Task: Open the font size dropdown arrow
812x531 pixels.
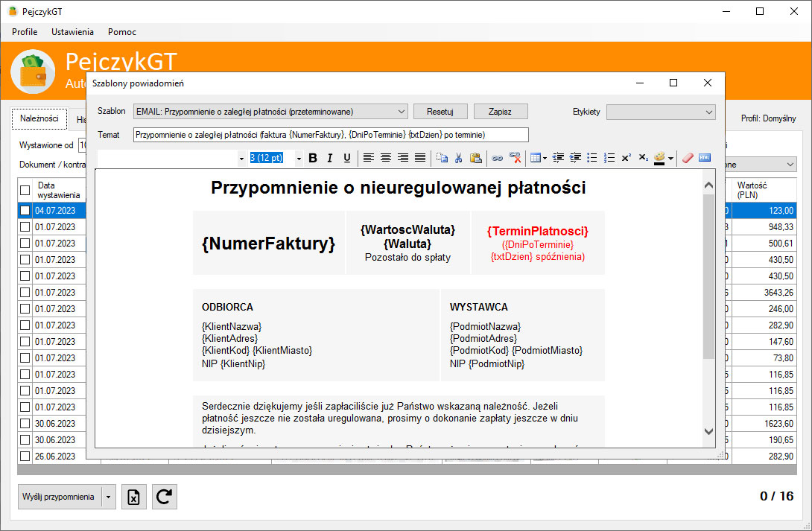Action: [299, 159]
